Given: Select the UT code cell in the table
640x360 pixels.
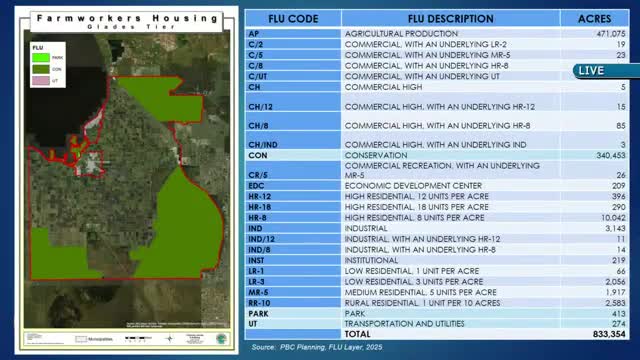Looking at the screenshot, I should pyautogui.click(x=293, y=324).
